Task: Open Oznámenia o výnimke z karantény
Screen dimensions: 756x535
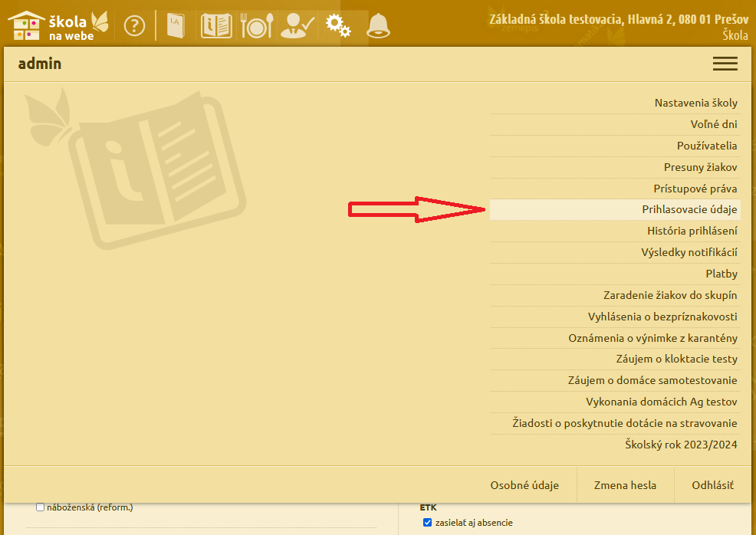Action: 615,338
